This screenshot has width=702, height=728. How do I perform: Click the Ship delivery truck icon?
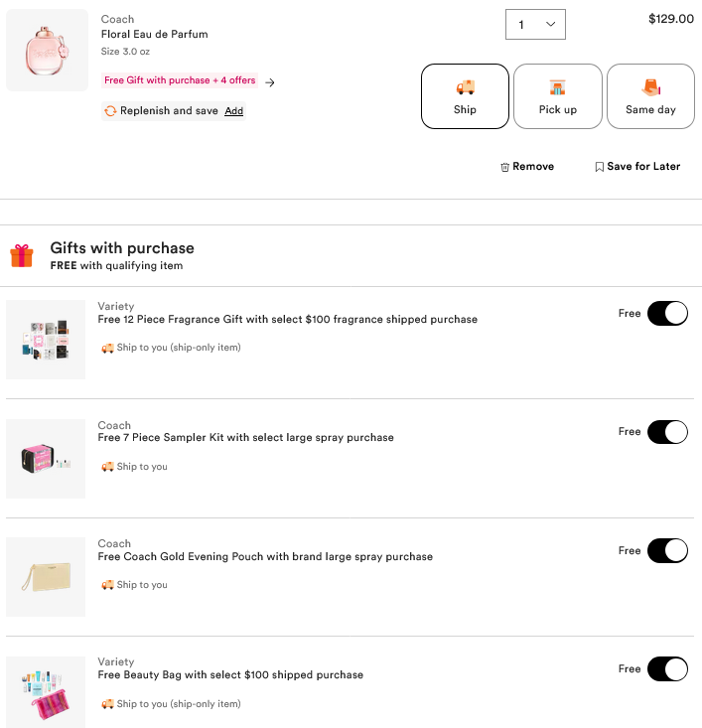coord(465,87)
